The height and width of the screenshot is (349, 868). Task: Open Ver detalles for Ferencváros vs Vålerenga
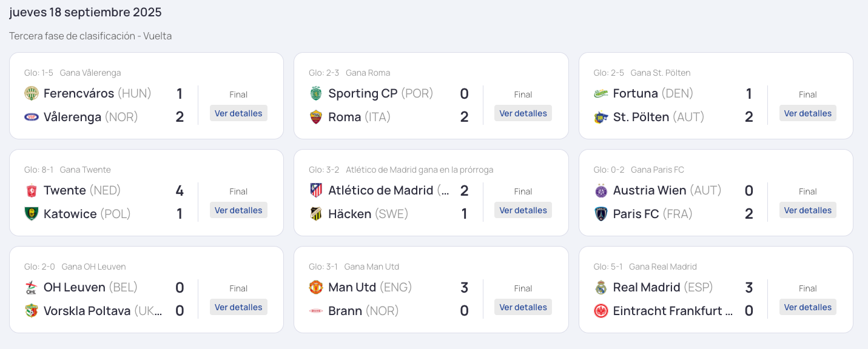tap(238, 113)
